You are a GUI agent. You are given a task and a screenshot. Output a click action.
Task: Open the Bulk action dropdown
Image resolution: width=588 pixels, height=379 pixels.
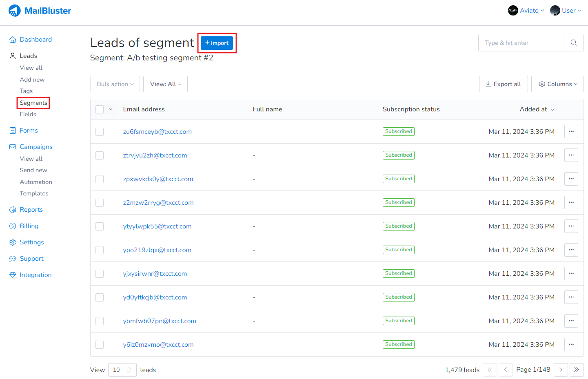coord(115,84)
